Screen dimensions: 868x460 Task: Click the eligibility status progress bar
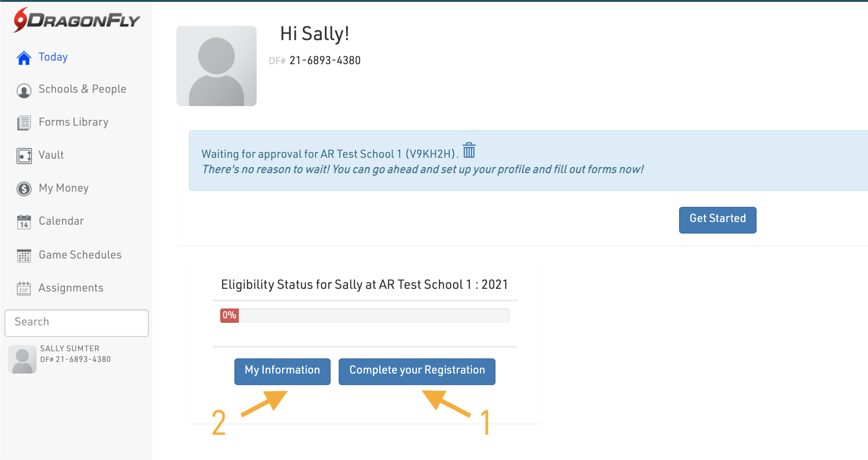(364, 316)
